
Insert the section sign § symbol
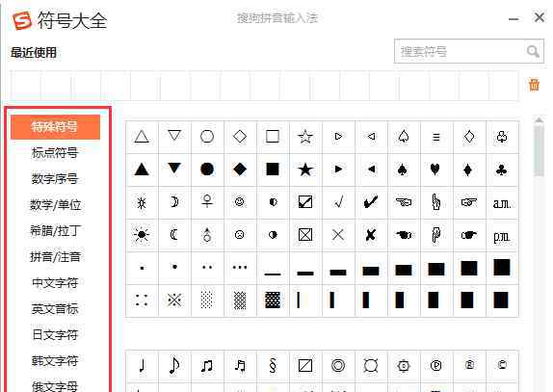coord(273,366)
